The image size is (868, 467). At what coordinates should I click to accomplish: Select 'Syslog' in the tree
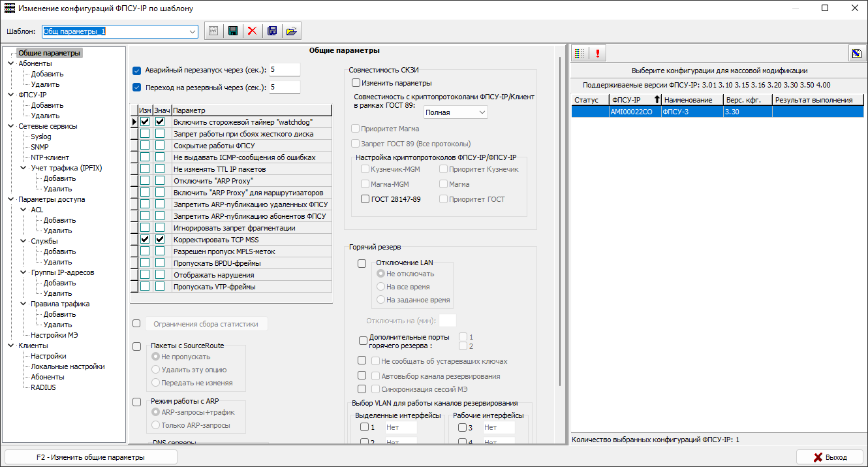pyautogui.click(x=40, y=137)
